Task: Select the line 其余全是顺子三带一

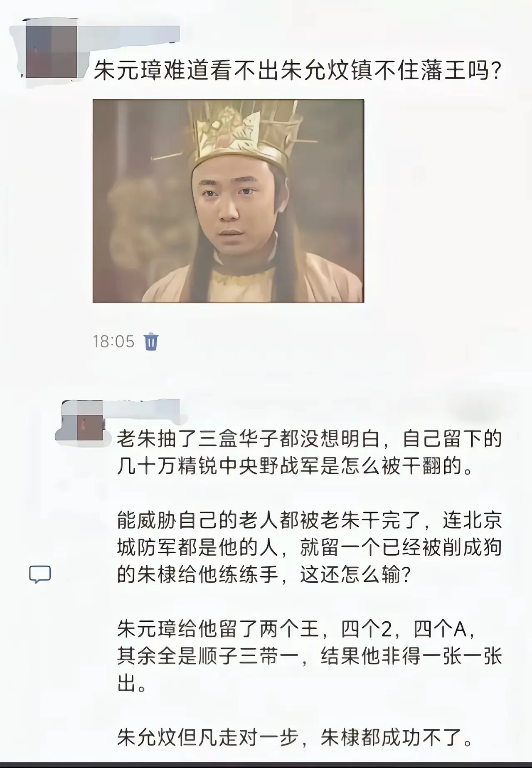Action: coord(310,657)
